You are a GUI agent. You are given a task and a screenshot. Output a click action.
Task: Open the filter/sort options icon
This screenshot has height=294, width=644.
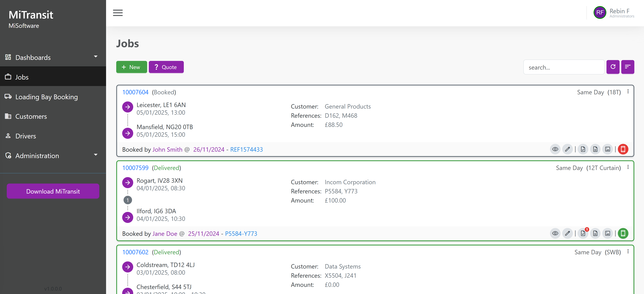point(628,67)
